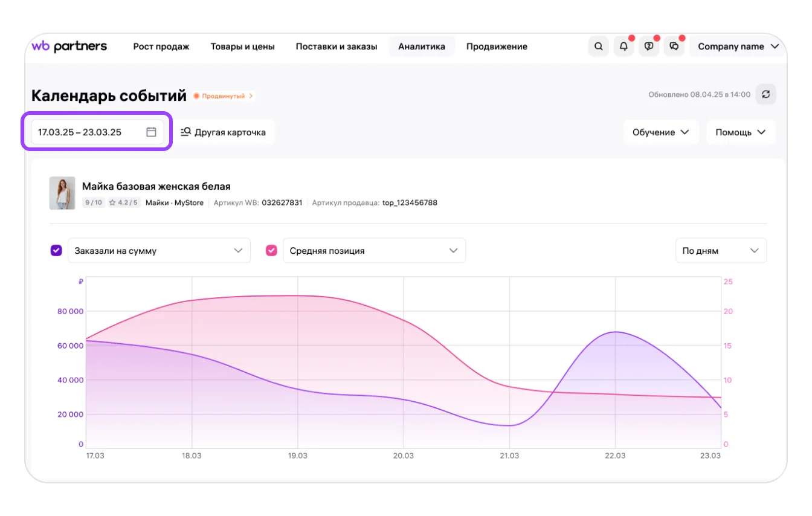Uncheck the purple Заказали на сумму checkbox
This screenshot has height=516, width=812.
(x=56, y=250)
